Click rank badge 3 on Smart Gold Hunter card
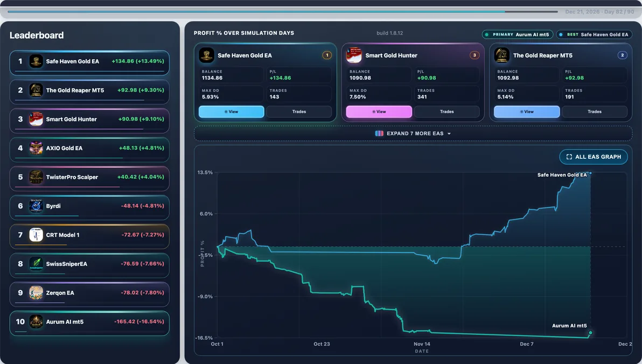 pyautogui.click(x=474, y=55)
